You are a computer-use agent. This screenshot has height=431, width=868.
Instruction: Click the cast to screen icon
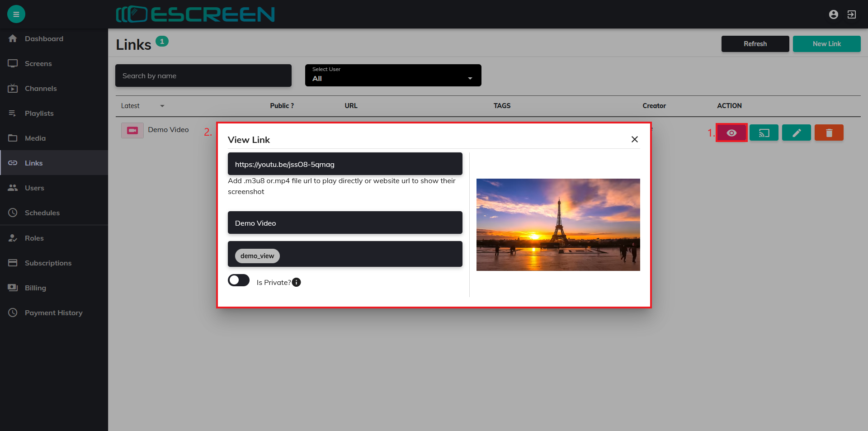coord(764,133)
